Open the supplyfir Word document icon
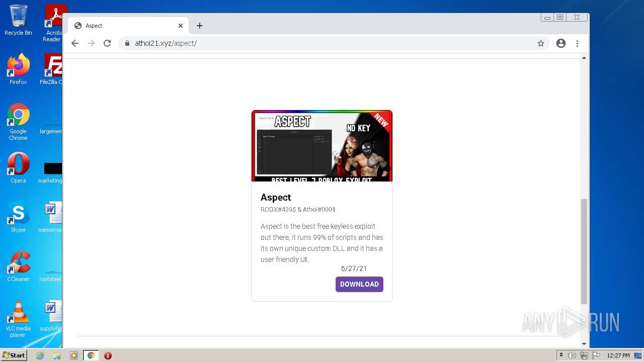 tap(51, 316)
